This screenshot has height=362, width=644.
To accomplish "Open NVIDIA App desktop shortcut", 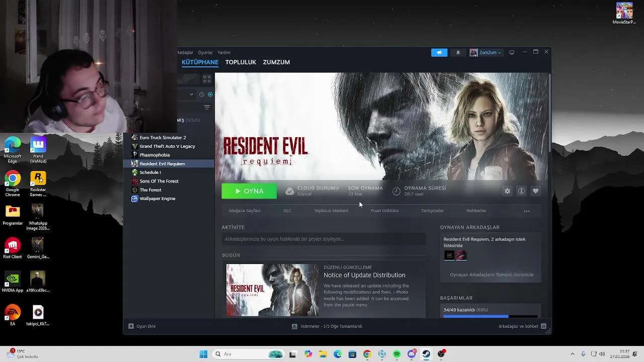I will (13, 282).
